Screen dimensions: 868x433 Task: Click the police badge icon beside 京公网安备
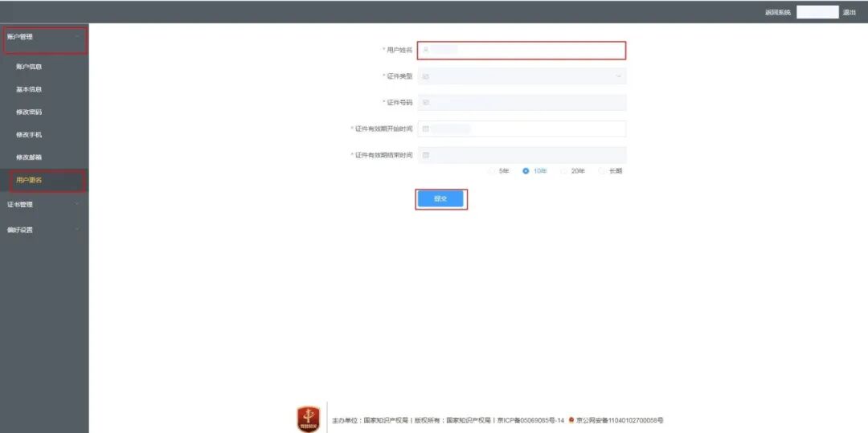pyautogui.click(x=571, y=421)
